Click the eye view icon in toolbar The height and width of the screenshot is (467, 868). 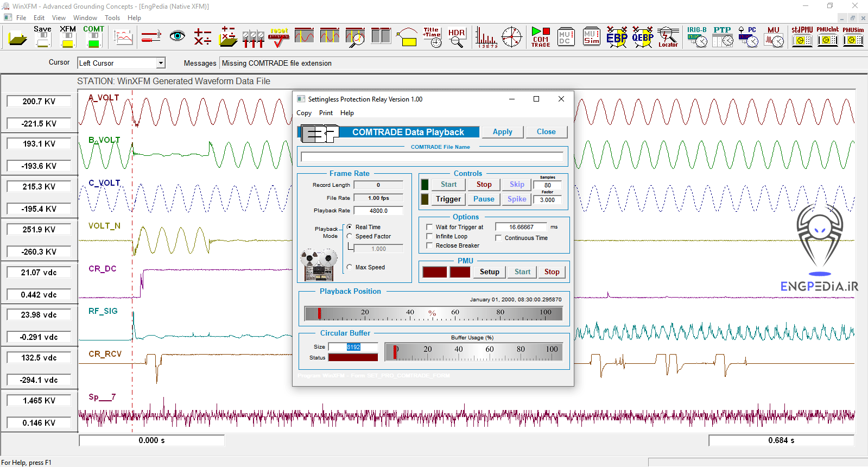click(x=177, y=36)
